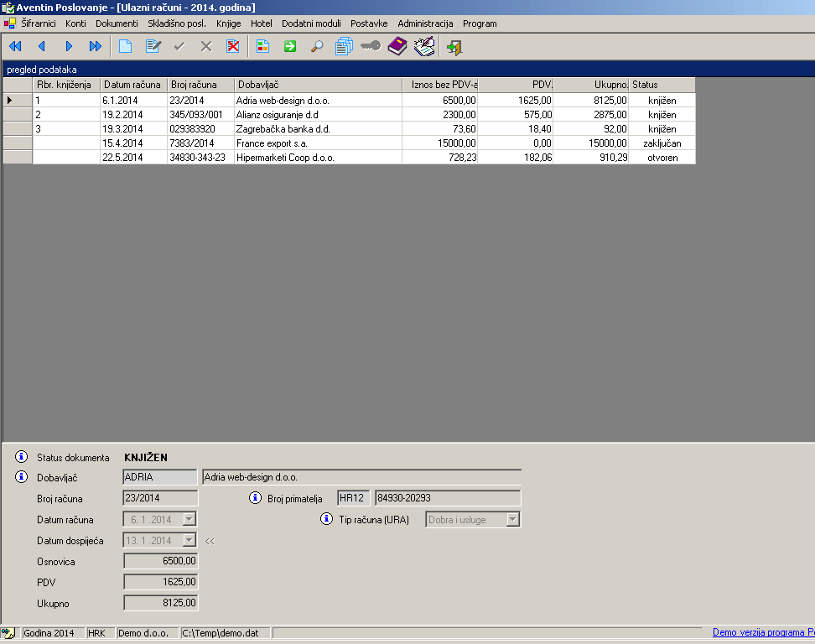Expand the Datum računa date dropdown
This screenshot has height=644, width=815.
pos(189,520)
